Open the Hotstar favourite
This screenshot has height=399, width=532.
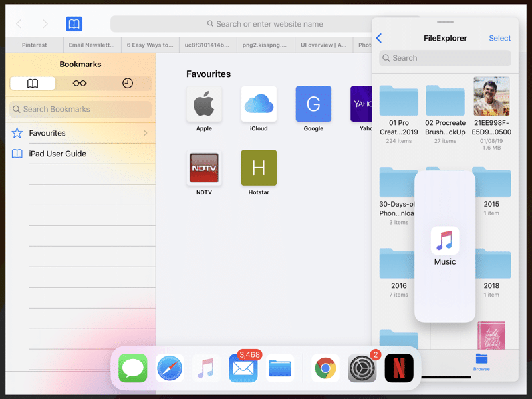coord(259,168)
